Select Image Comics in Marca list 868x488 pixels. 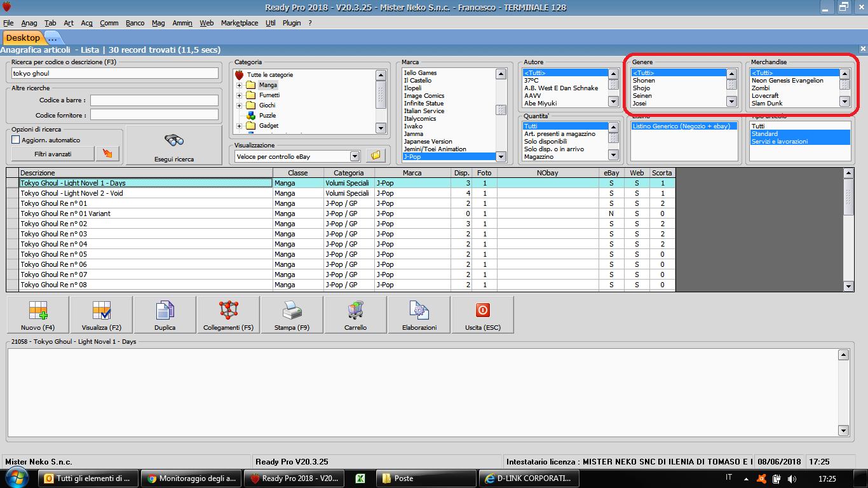pyautogui.click(x=424, y=96)
